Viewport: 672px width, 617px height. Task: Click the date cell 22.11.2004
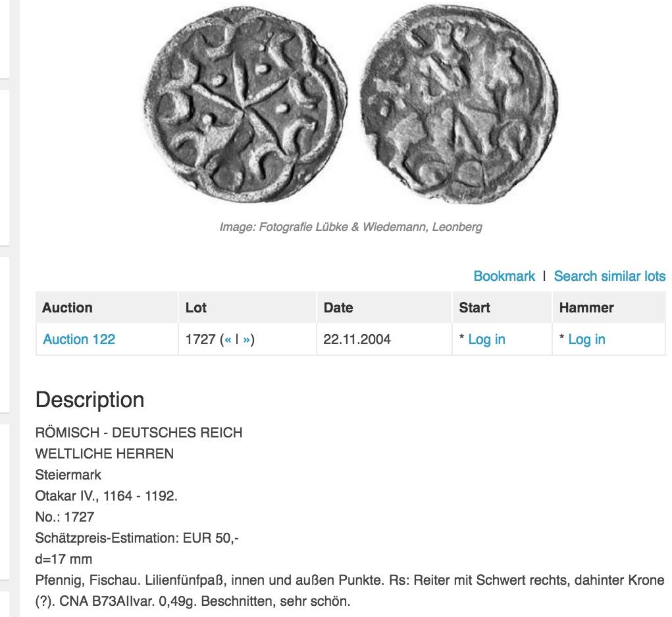coord(357,339)
